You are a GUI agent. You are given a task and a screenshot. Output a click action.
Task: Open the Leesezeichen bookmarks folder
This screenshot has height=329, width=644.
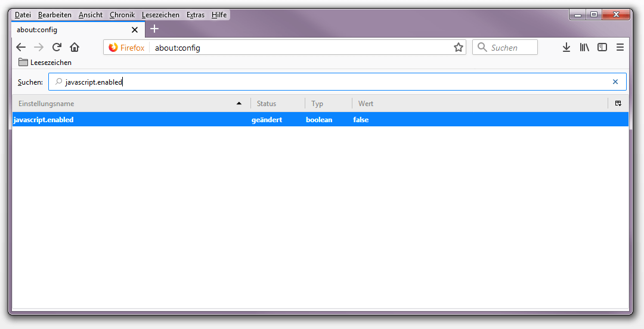pos(45,63)
